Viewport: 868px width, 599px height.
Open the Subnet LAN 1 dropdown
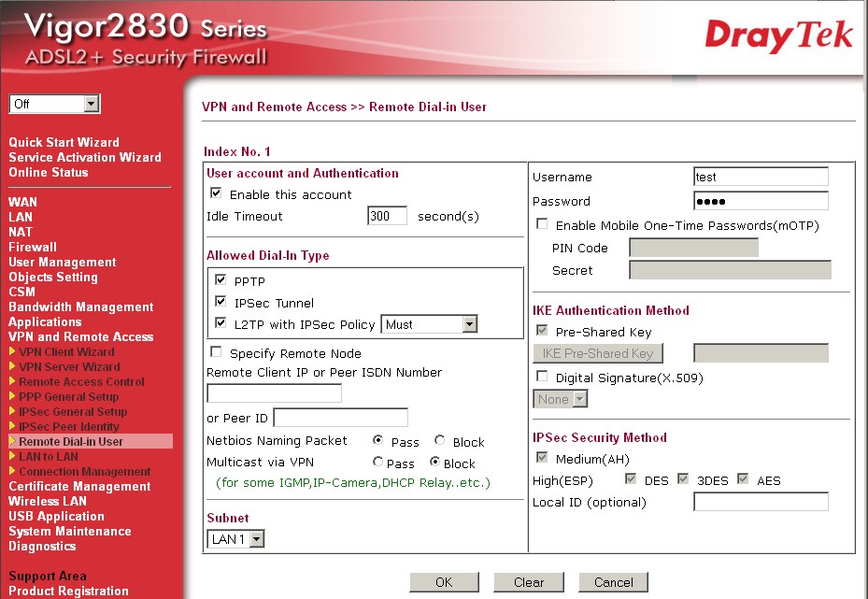click(235, 538)
